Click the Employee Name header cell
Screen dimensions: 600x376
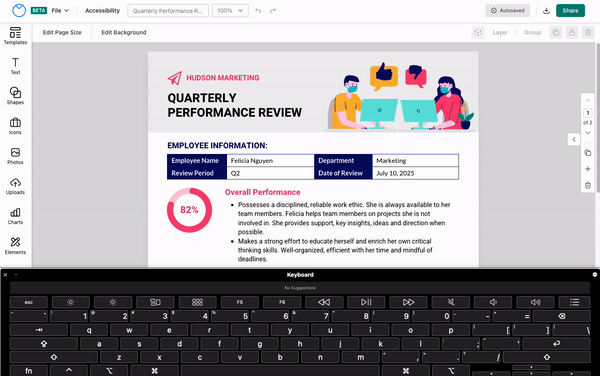pos(197,161)
